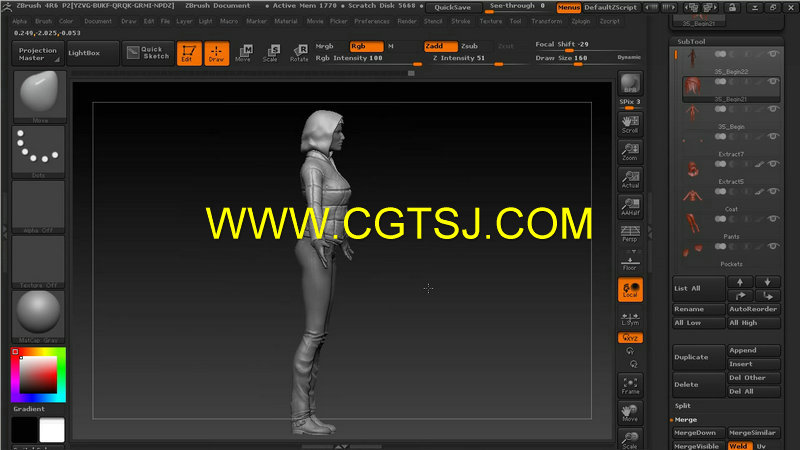Set canvas to Actual size
Viewport: 800px width, 450px height.
pyautogui.click(x=630, y=180)
